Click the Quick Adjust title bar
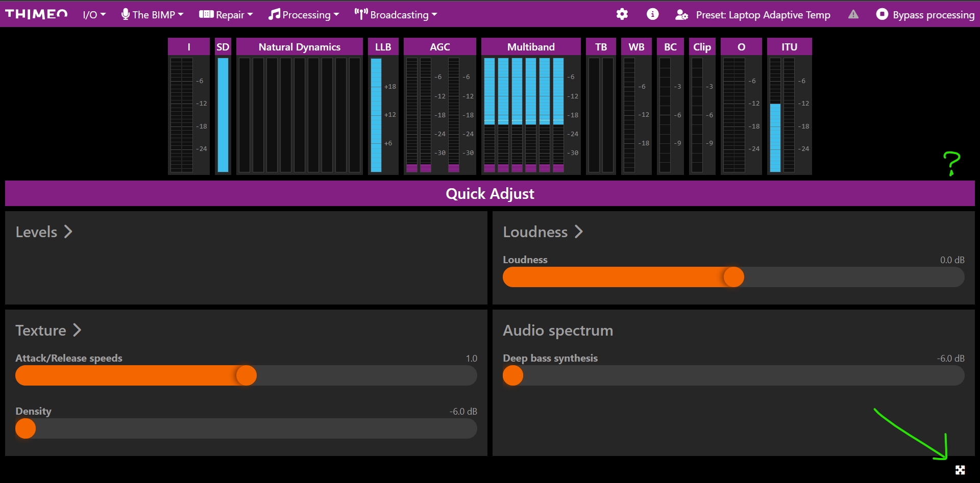Screen dimensions: 980x483 point(490,193)
